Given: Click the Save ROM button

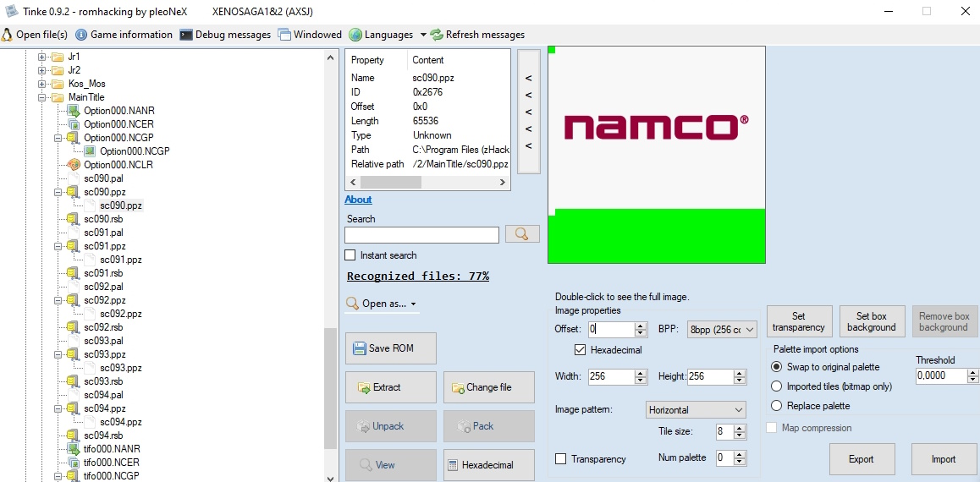Looking at the screenshot, I should pyautogui.click(x=391, y=348).
